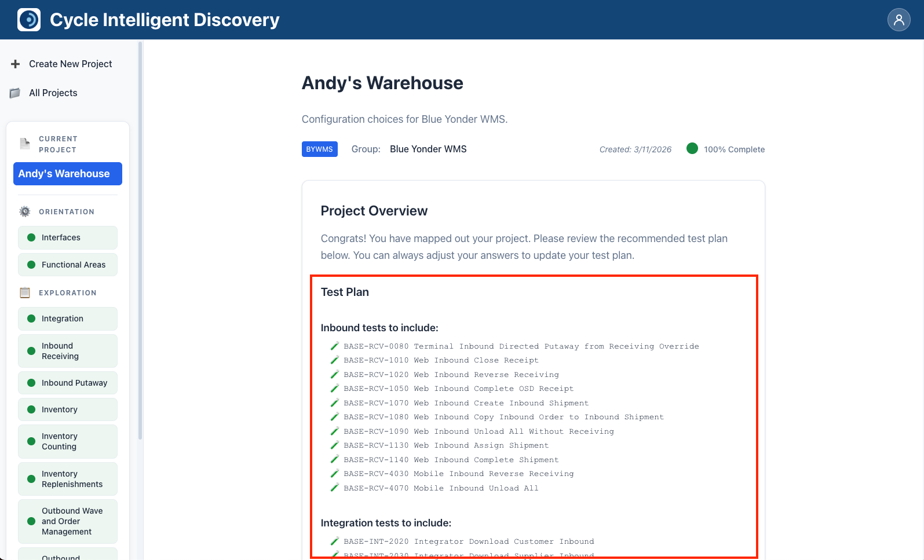The height and width of the screenshot is (560, 924).
Task: Click 'BASE-RCV-1050 Web Inbound Complete OSD Receipt'
Action: pyautogui.click(x=458, y=389)
